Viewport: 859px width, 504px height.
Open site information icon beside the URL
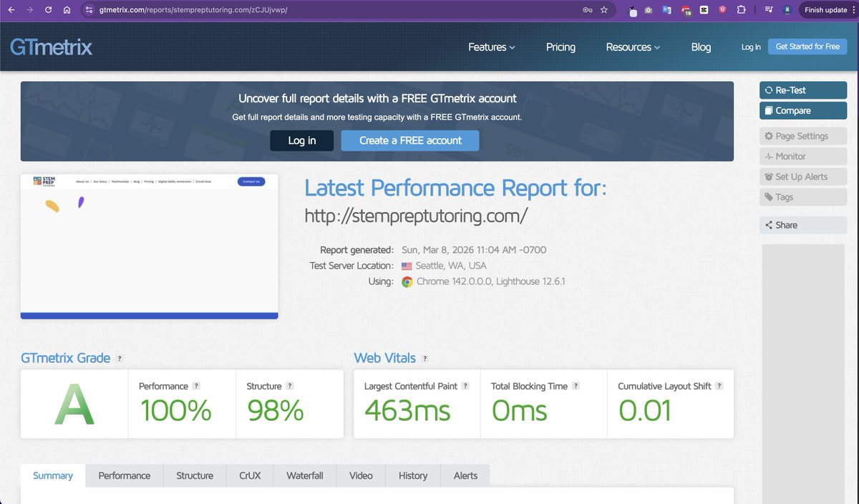pyautogui.click(x=89, y=10)
